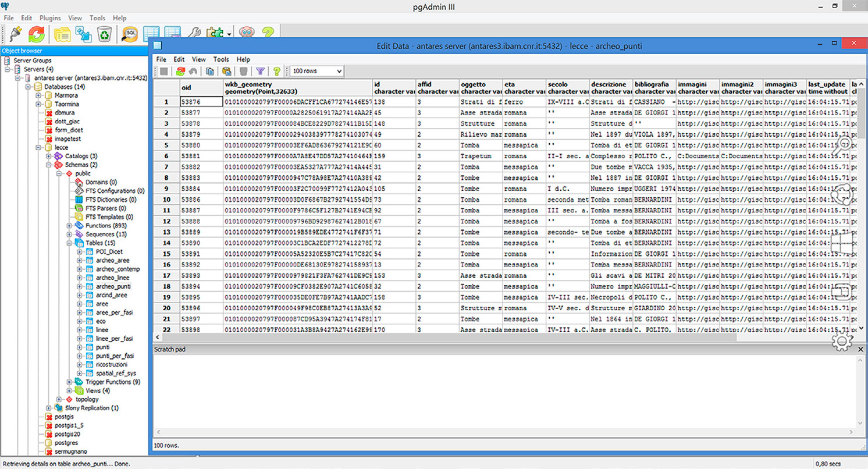Click the last_update column header
This screenshot has height=469, width=868.
coord(828,87)
